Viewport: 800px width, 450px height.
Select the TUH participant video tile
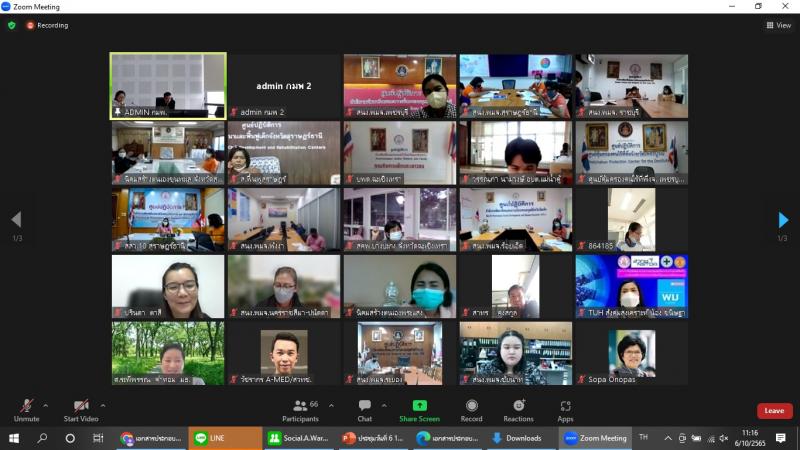(632, 287)
